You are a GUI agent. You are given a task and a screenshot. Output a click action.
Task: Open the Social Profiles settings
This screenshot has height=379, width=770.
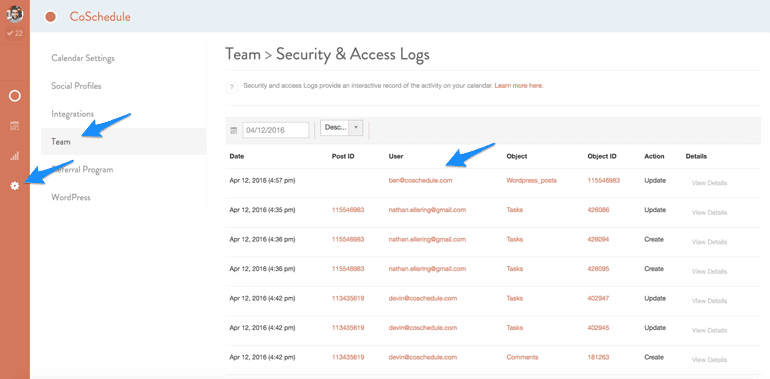coord(76,86)
